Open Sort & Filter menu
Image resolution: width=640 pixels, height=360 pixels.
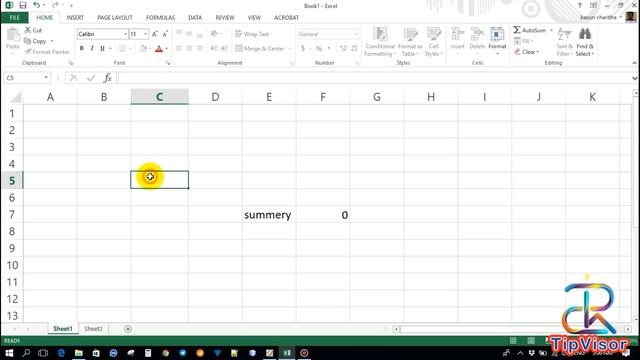[564, 42]
